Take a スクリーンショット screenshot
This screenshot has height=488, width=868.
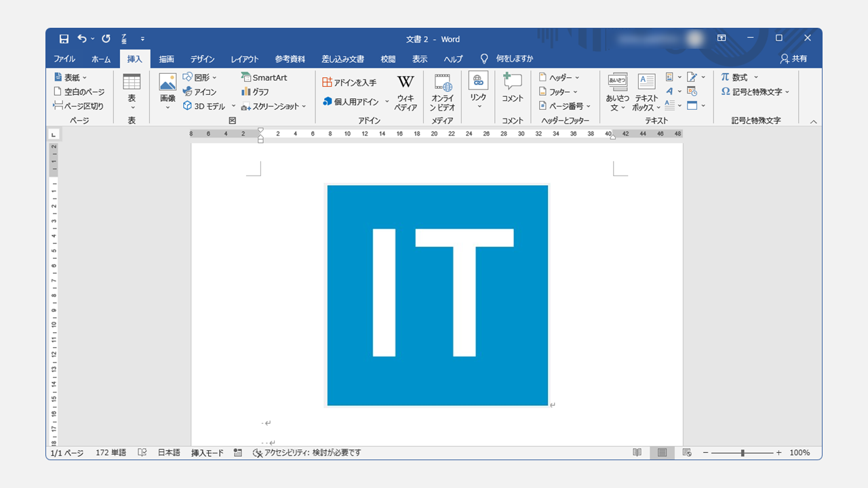click(x=274, y=106)
